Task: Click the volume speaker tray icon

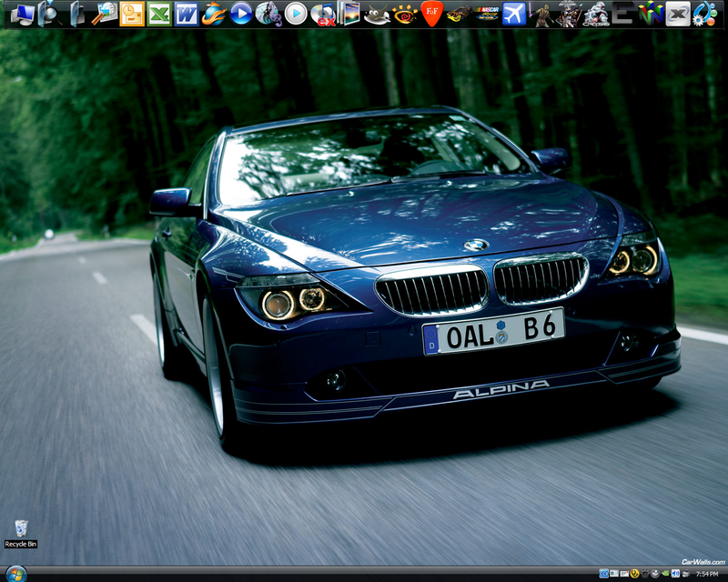Action: [x=675, y=573]
